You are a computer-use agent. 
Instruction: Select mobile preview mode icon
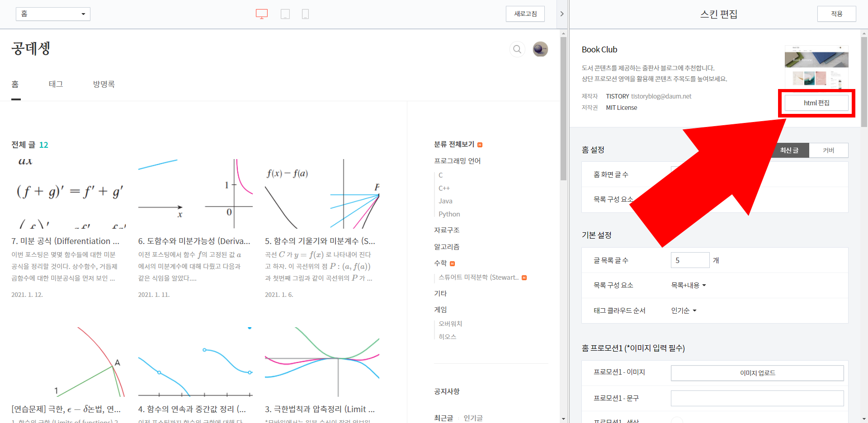[x=305, y=14]
